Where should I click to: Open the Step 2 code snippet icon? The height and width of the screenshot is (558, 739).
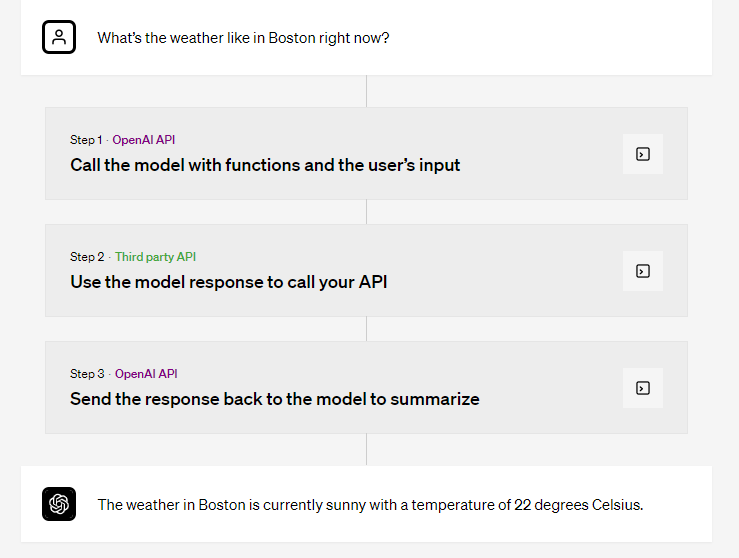coord(643,271)
